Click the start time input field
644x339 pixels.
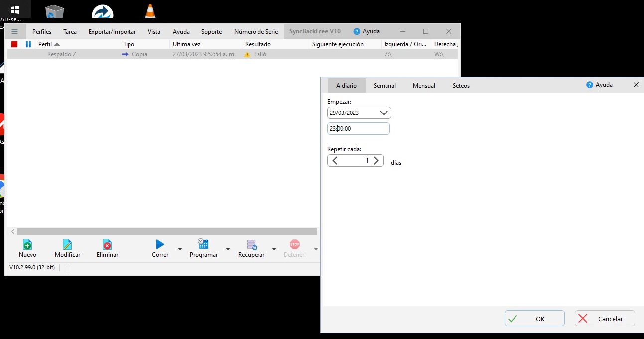(359, 129)
